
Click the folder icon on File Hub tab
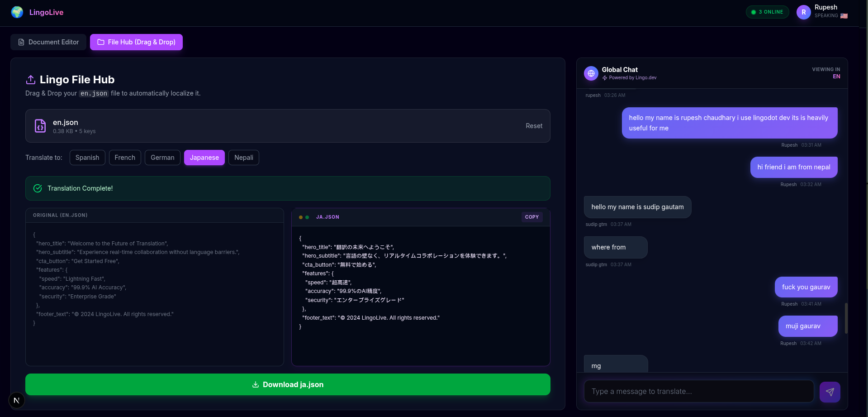pyautogui.click(x=101, y=42)
